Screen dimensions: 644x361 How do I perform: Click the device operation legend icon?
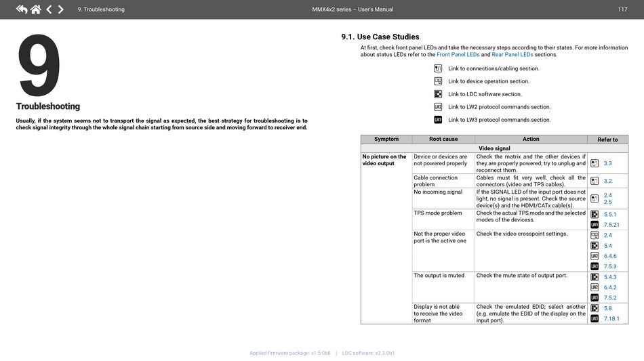pyautogui.click(x=438, y=81)
